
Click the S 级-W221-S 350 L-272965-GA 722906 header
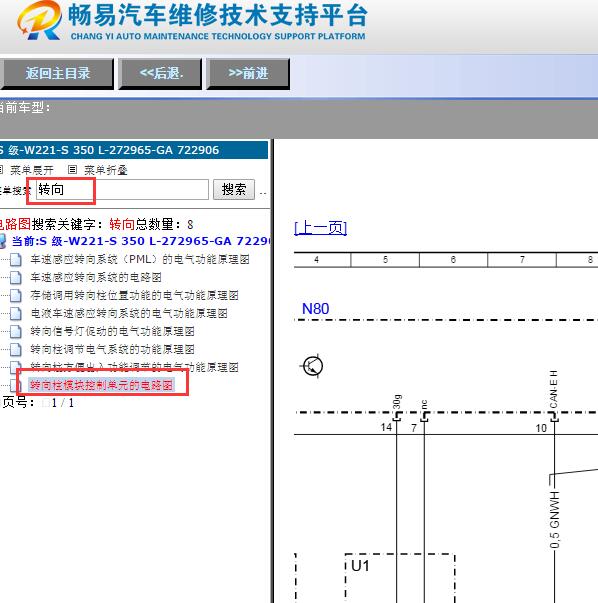[x=133, y=150]
